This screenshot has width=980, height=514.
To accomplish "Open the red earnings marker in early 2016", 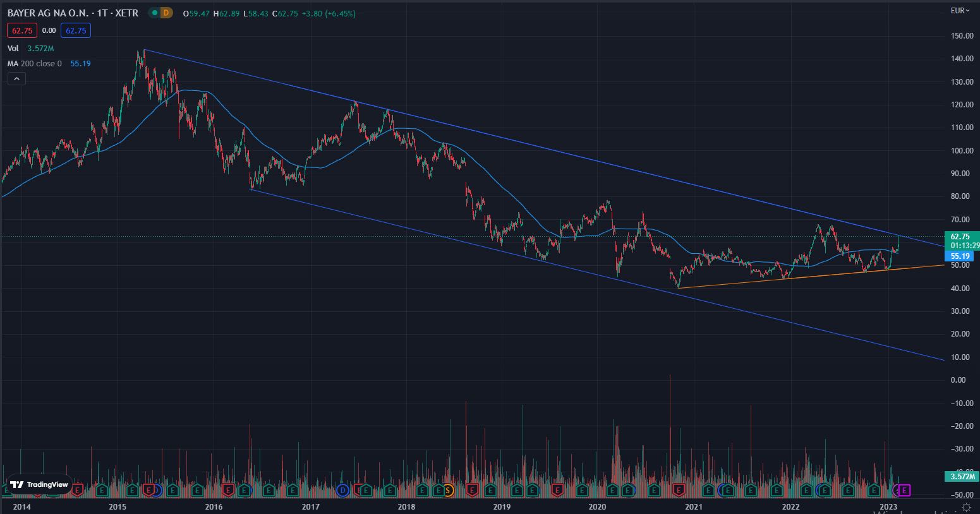I will pyautogui.click(x=229, y=489).
